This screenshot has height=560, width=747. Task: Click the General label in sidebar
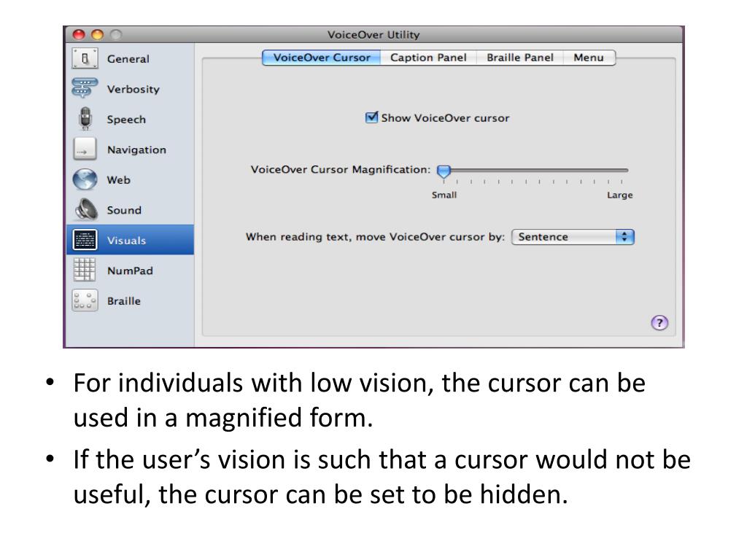(x=128, y=59)
